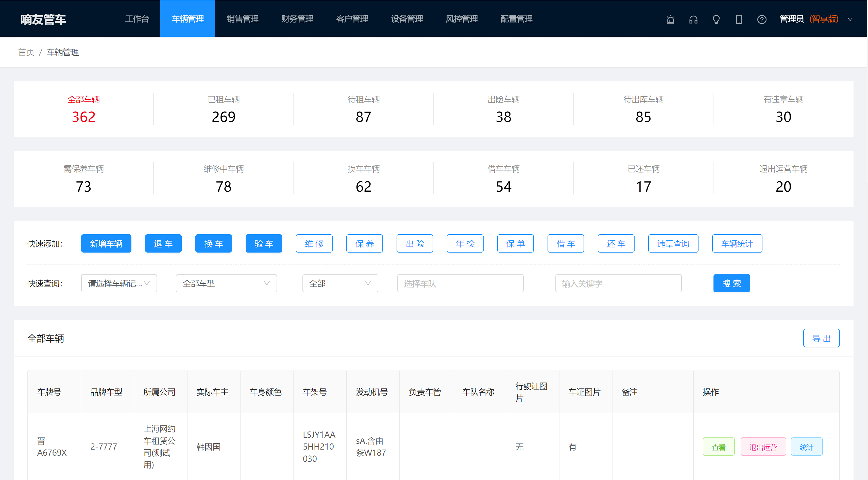Open the 请选择车辆记... dropdown
This screenshot has height=480, width=868.
pos(119,283)
